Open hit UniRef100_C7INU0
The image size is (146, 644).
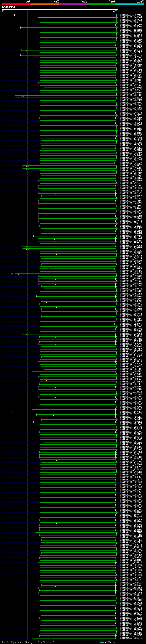tap(131, 331)
